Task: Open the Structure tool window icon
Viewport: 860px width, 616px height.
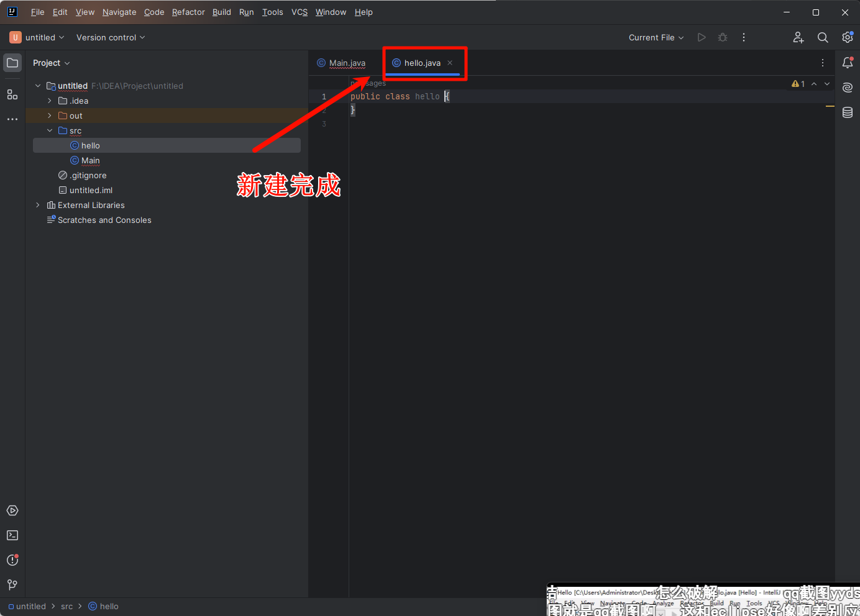Action: pyautogui.click(x=12, y=94)
